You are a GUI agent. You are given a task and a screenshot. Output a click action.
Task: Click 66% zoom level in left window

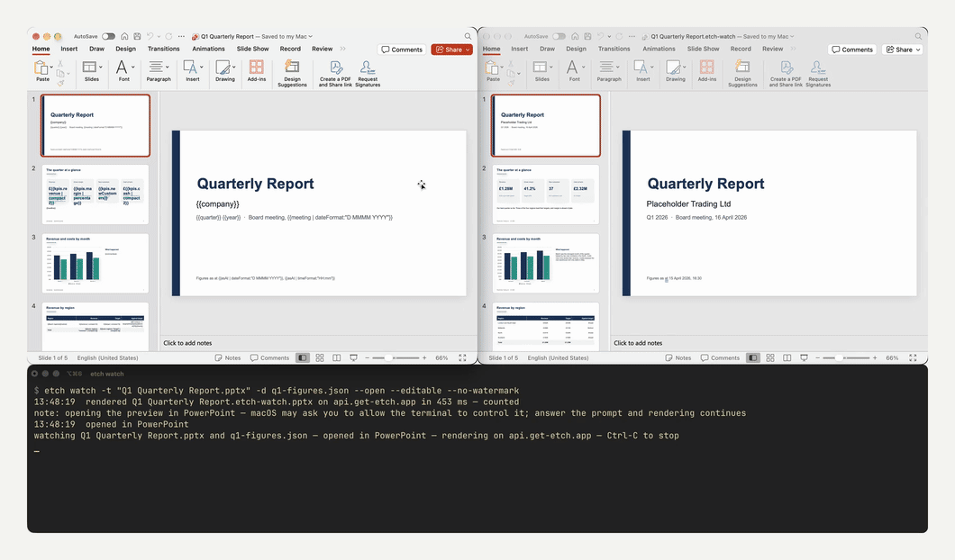coord(441,358)
